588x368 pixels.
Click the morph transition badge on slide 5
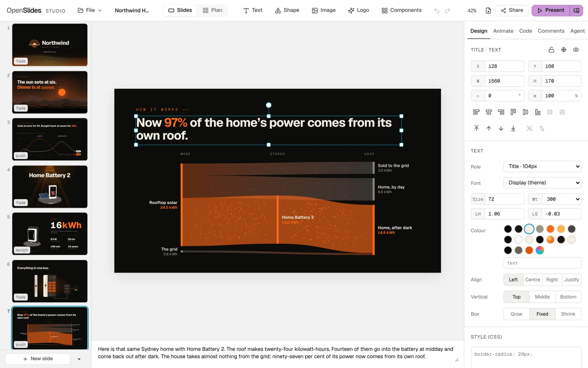(22, 250)
